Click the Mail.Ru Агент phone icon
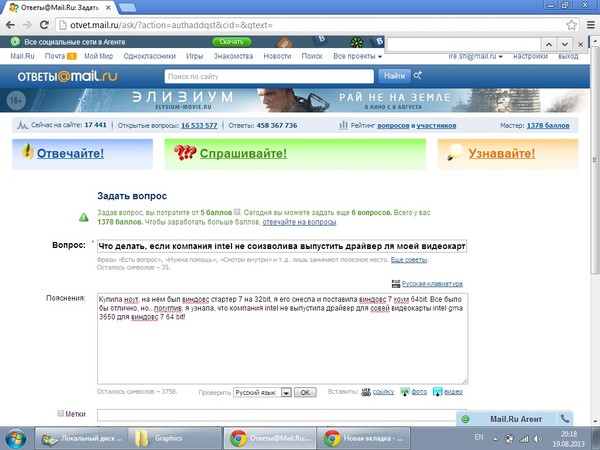Screen dimensions: 600x450 [x=564, y=419]
